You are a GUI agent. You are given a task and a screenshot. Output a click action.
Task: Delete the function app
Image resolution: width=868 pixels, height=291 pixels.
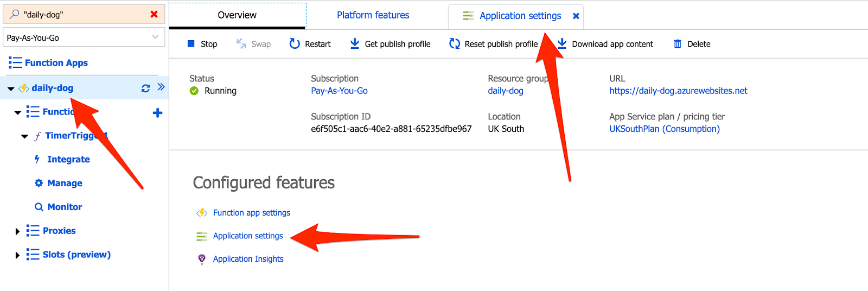[x=692, y=44]
